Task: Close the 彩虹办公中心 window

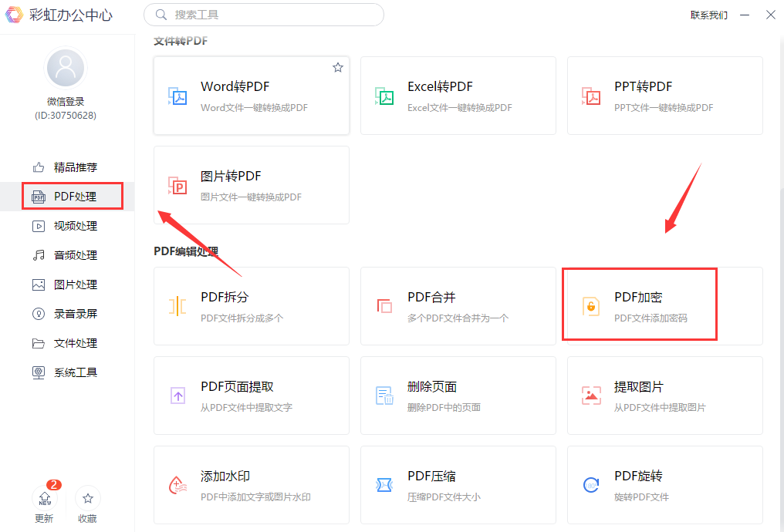Action: click(x=771, y=15)
